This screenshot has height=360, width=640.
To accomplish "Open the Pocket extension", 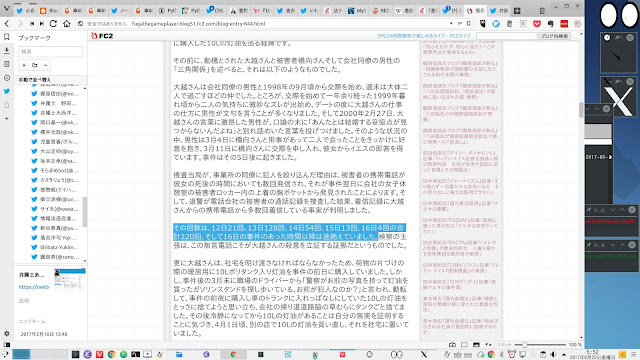I will coord(537,24).
